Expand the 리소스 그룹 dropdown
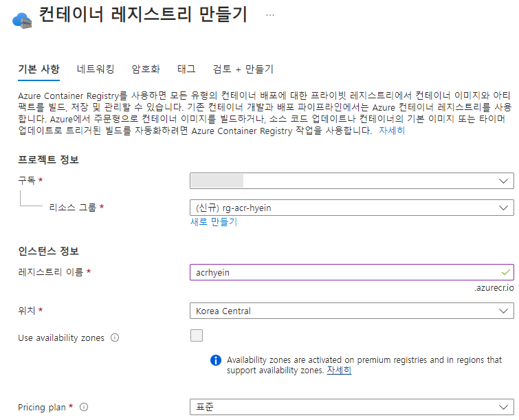The image size is (519, 420). pyautogui.click(x=351, y=208)
